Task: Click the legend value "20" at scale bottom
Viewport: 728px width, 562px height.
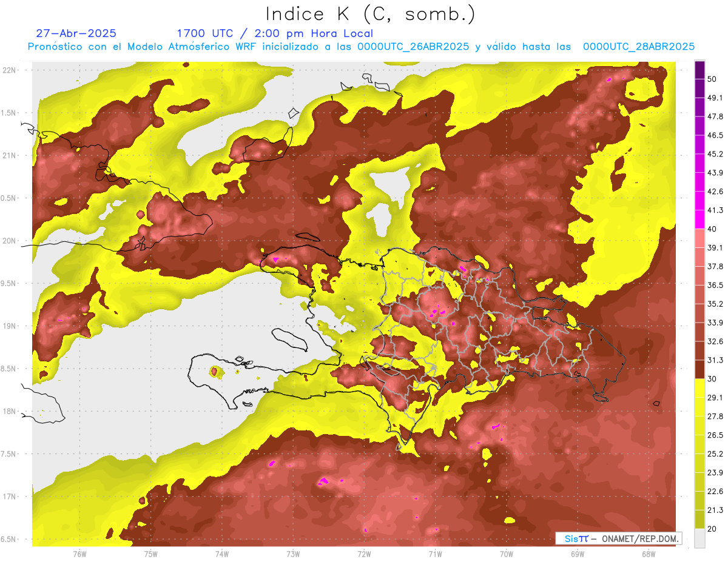Action: pos(712,529)
